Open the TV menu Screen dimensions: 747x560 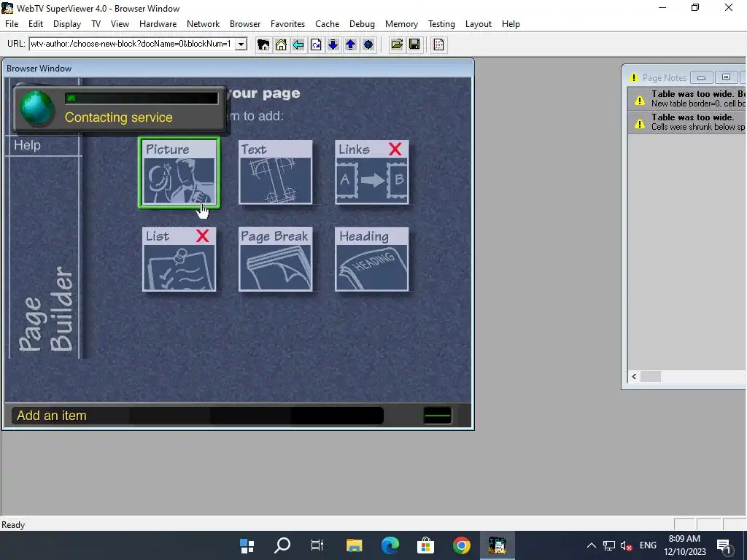(96, 24)
